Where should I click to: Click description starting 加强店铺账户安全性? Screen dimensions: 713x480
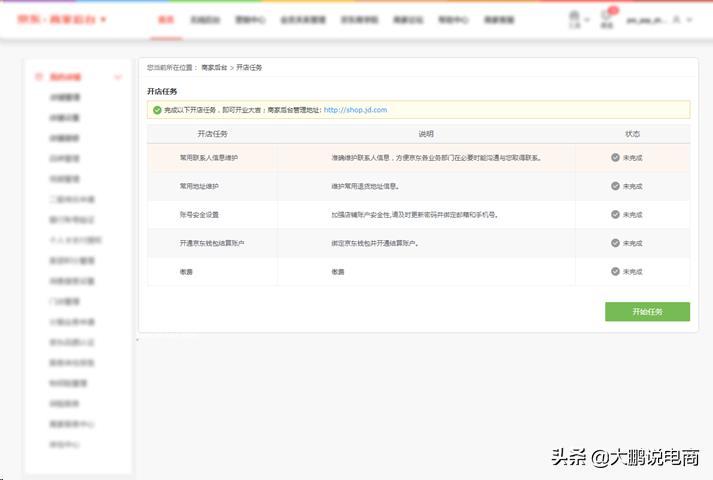click(415, 215)
